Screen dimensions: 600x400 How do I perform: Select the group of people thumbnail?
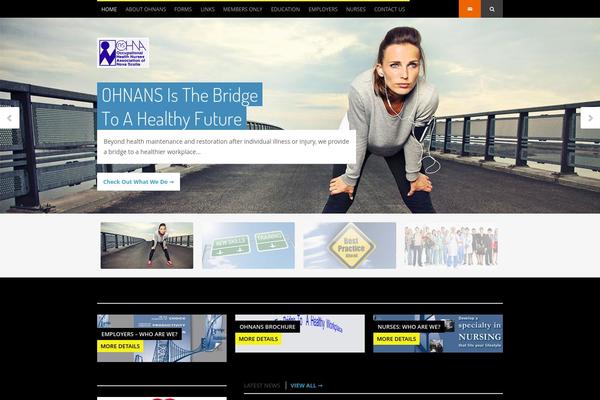451,245
